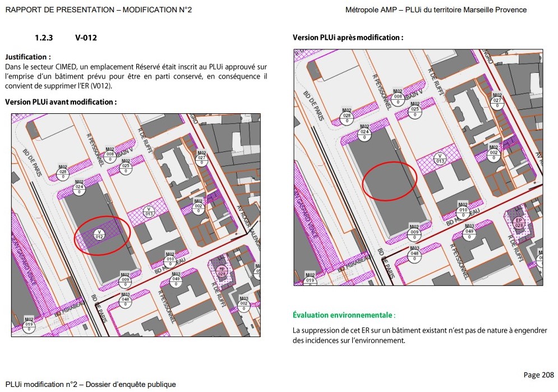Click the 'M02 009' marker on the after-modification map

(414, 233)
